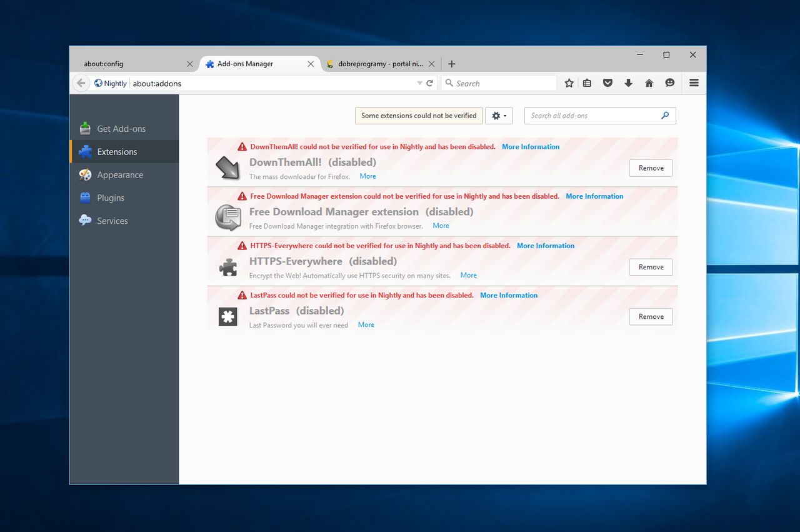The image size is (800, 532).
Task: Remove the LastPass extension
Action: (x=651, y=316)
